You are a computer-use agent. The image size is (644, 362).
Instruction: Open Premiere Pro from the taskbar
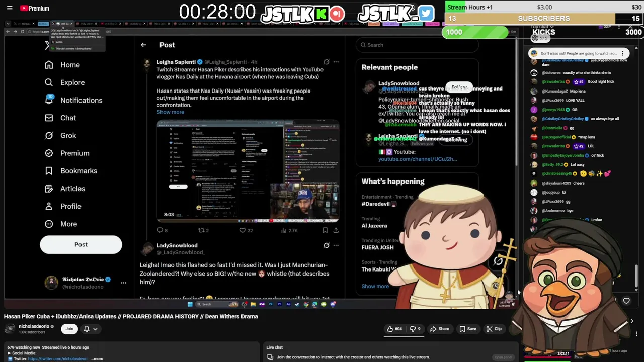coord(279,304)
